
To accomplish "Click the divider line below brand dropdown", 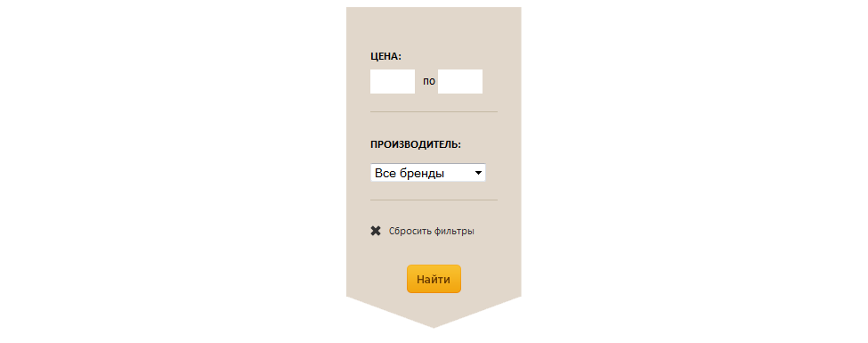I will tap(434, 200).
